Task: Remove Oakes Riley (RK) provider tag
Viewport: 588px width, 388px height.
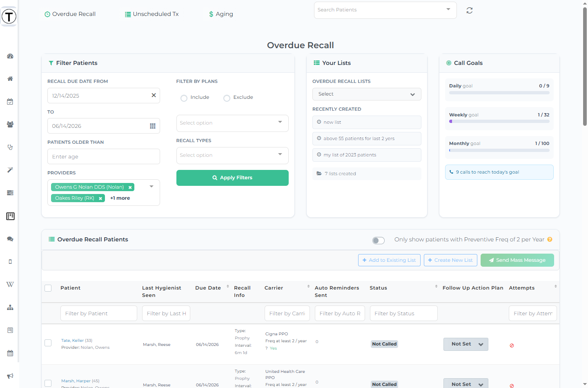Action: [x=100, y=198]
